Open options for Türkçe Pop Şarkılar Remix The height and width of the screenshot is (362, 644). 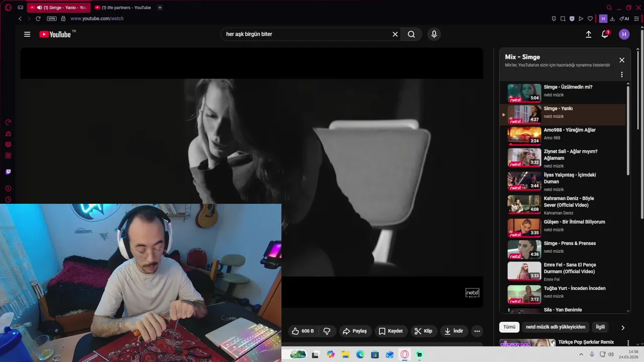coord(628,343)
